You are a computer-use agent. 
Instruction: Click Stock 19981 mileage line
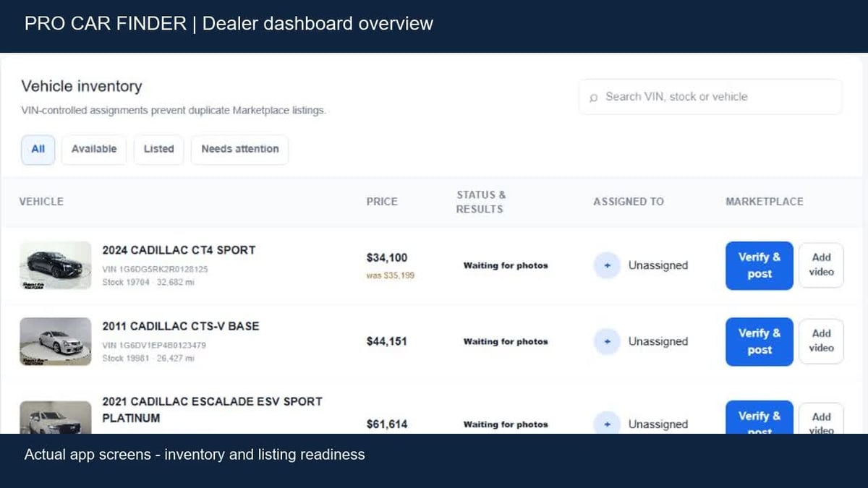tap(148, 358)
